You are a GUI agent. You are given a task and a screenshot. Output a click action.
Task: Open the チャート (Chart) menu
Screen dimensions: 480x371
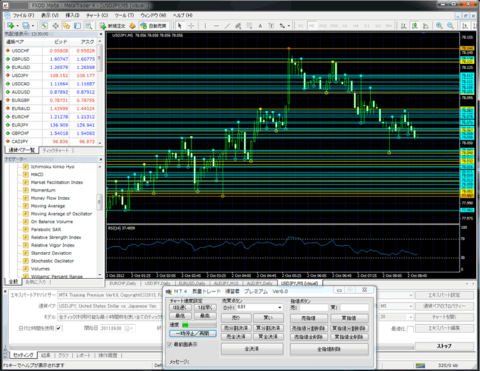[97, 15]
